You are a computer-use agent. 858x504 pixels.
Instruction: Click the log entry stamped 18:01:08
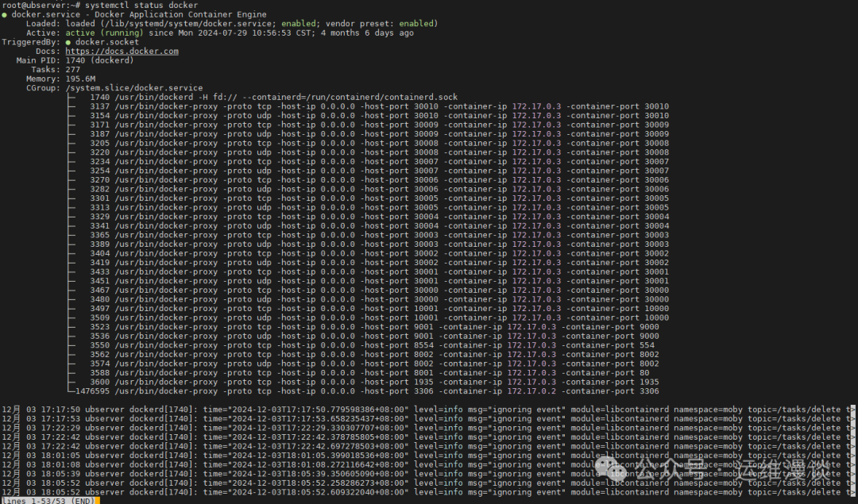pos(428,464)
